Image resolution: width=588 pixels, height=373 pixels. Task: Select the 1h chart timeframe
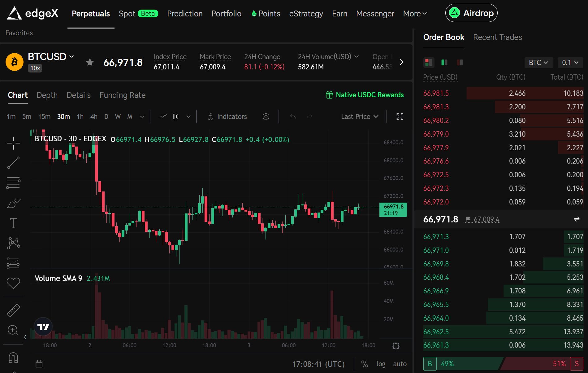pos(80,116)
